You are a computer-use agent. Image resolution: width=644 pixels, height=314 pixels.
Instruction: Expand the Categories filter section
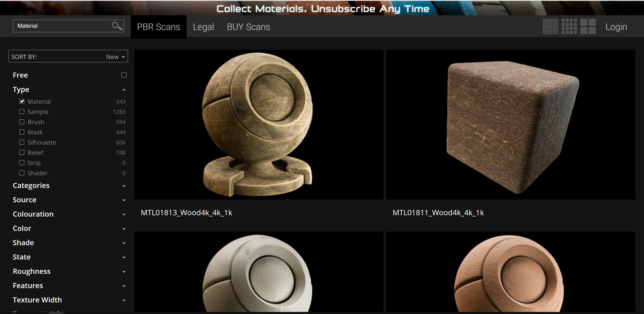tap(124, 186)
